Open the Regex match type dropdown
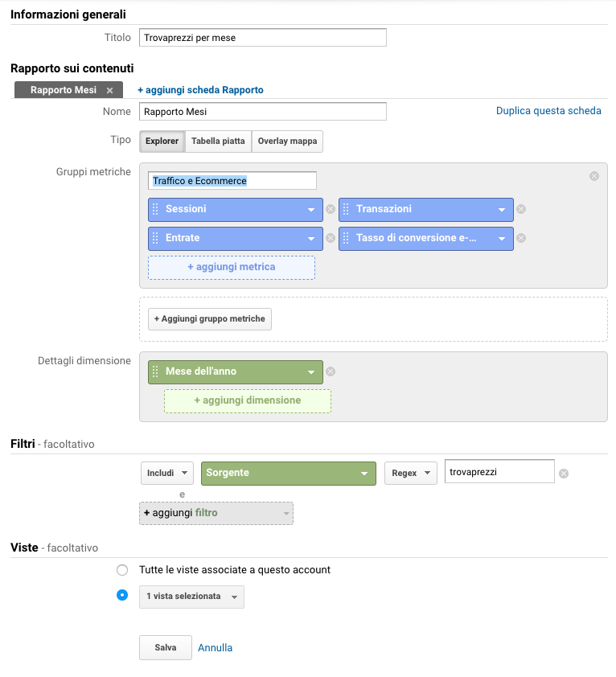Image resolution: width=616 pixels, height=677 pixels. [411, 474]
